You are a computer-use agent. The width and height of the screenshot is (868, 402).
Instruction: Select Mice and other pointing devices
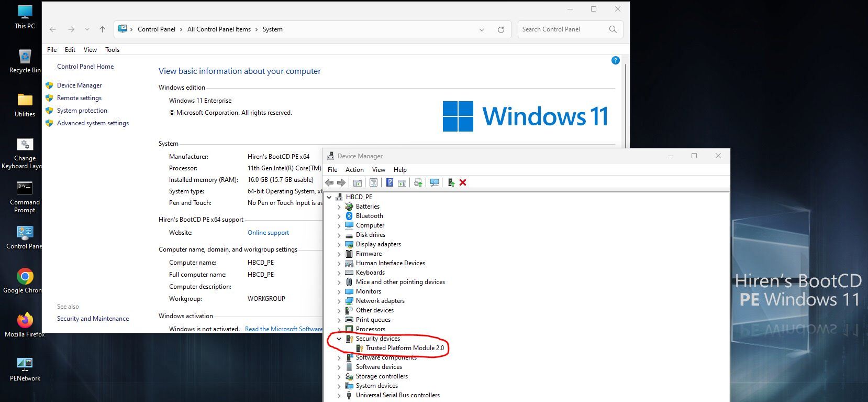[x=400, y=282]
